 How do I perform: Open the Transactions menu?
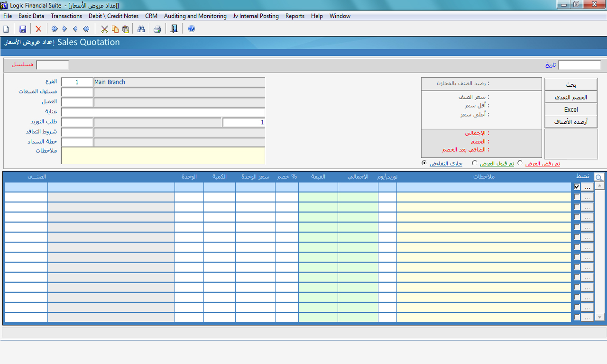coord(66,16)
